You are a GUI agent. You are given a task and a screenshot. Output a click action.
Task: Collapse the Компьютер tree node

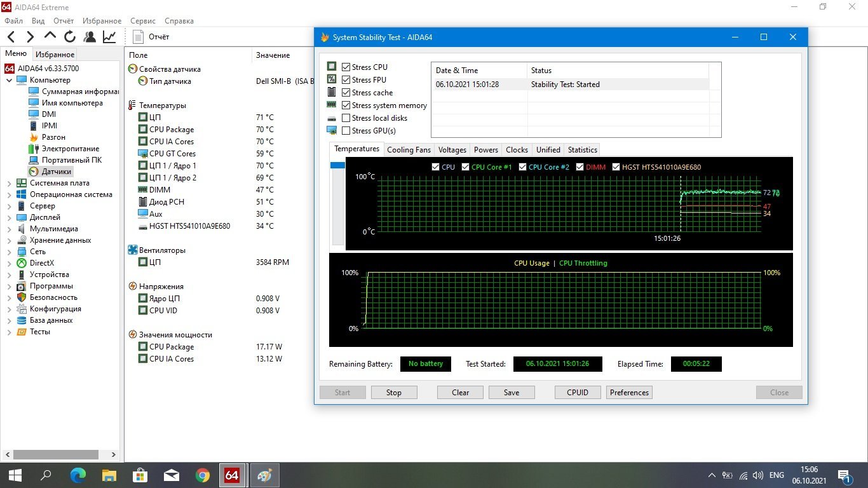(10, 80)
